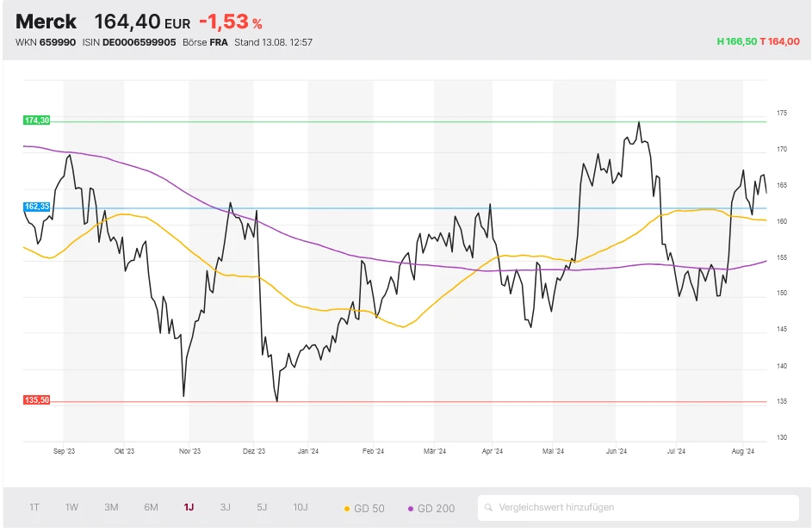Open the 10J long-term chart
Image resolution: width=812 pixels, height=532 pixels.
tap(300, 507)
